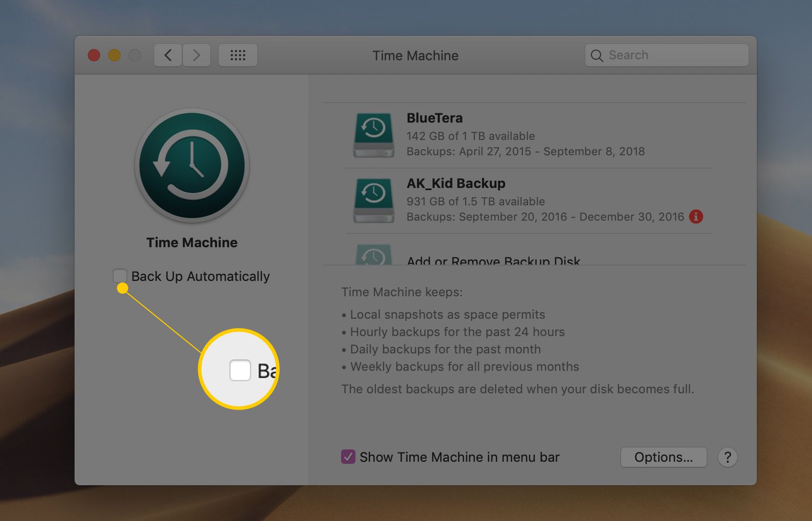
Task: Select the AK_Kid Backup disk name
Action: [456, 183]
